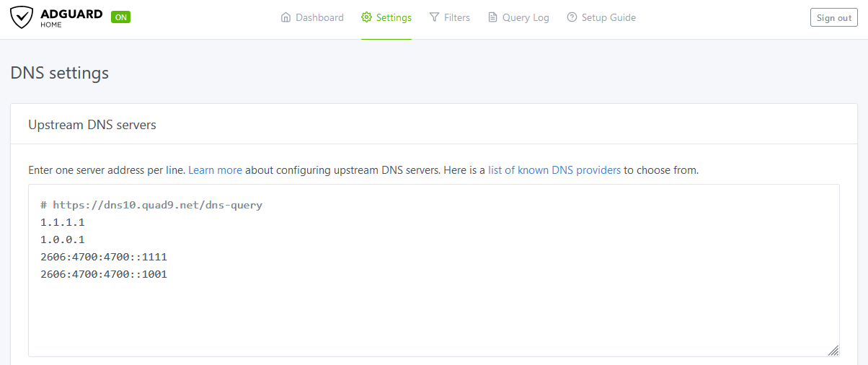The width and height of the screenshot is (868, 365).
Task: Click the 1.1.1.1 server line
Action: (63, 222)
